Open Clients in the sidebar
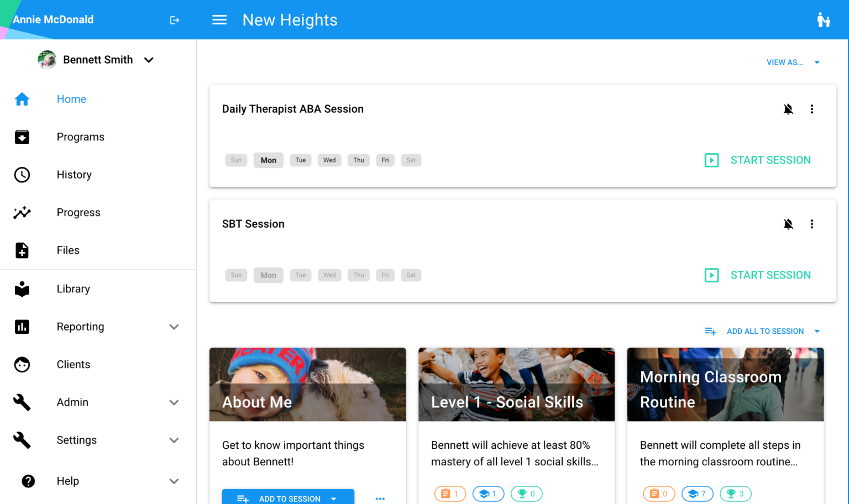 73,365
